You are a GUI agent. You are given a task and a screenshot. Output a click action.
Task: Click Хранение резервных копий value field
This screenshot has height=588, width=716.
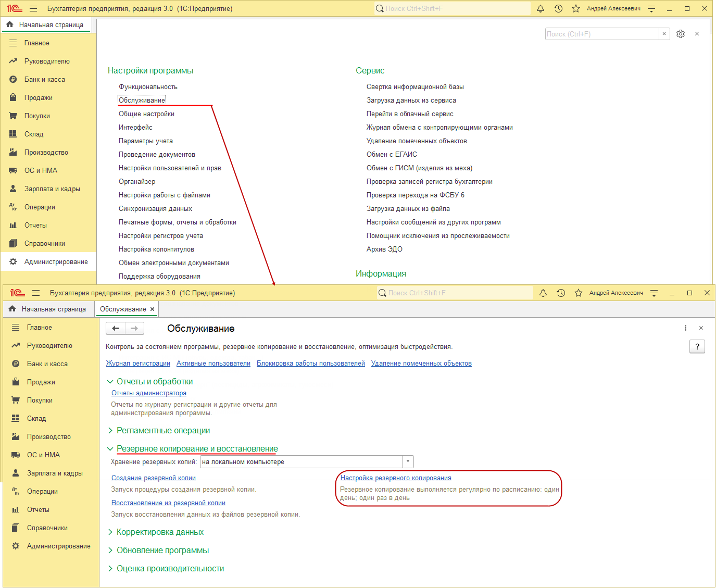(x=302, y=462)
